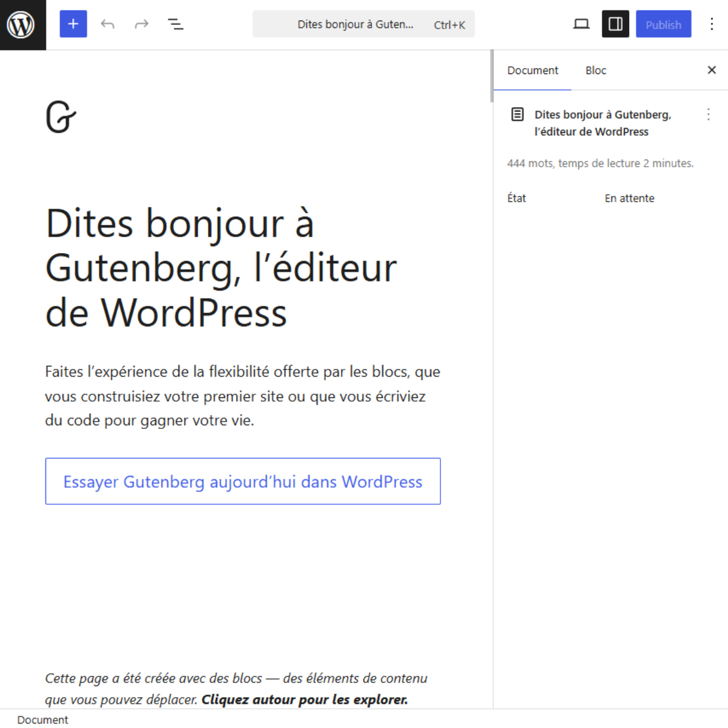Click the Essayer Gutenberg aujourd'hui dans WordPress button
Screen dimensions: 728x728
click(x=243, y=481)
